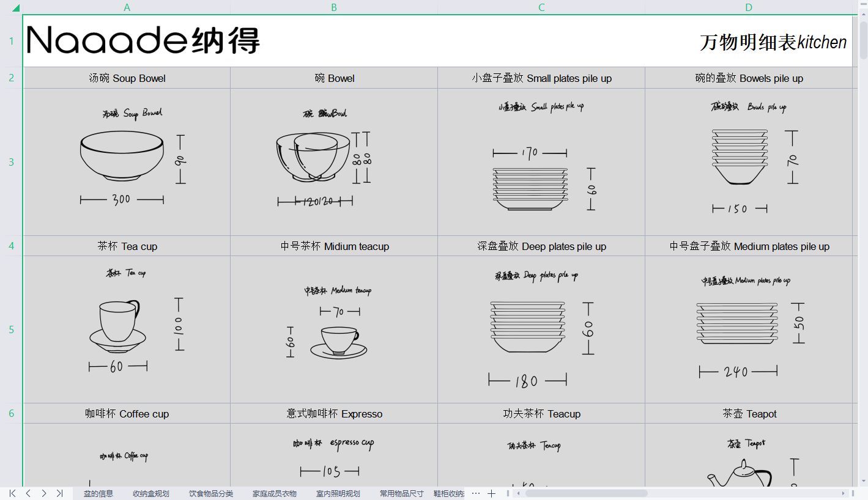Click Select All corner triangle
868x500 pixels.
[15, 8]
